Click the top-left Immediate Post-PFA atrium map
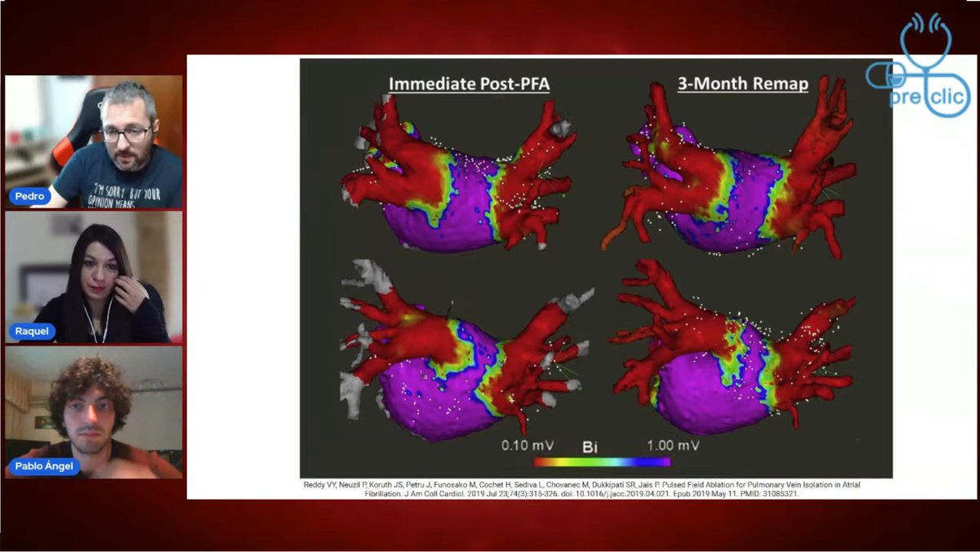The height and width of the screenshot is (552, 980). (x=459, y=173)
